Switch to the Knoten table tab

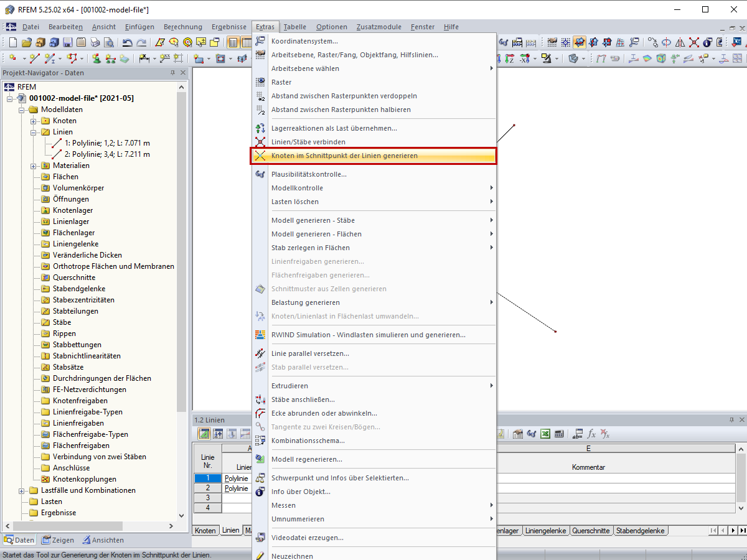(205, 531)
